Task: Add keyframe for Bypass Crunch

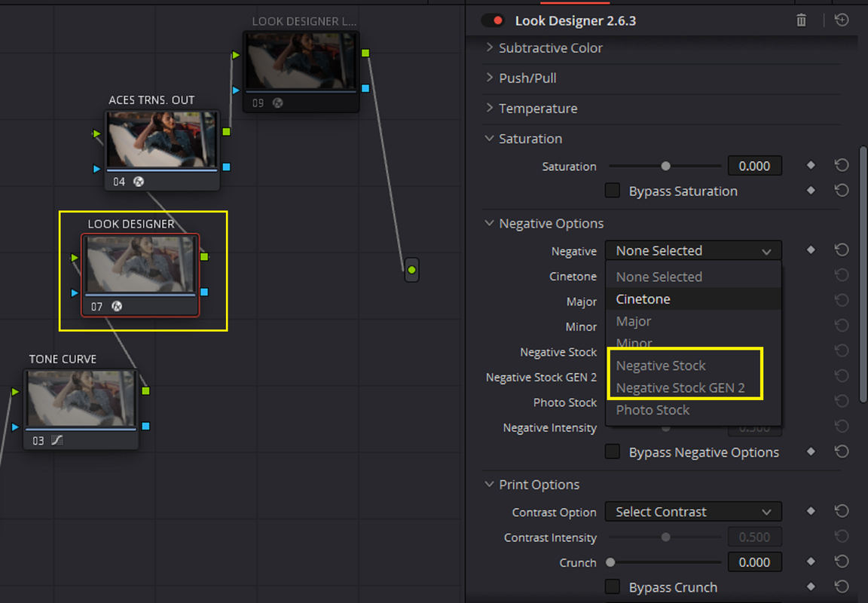Action: [x=811, y=586]
